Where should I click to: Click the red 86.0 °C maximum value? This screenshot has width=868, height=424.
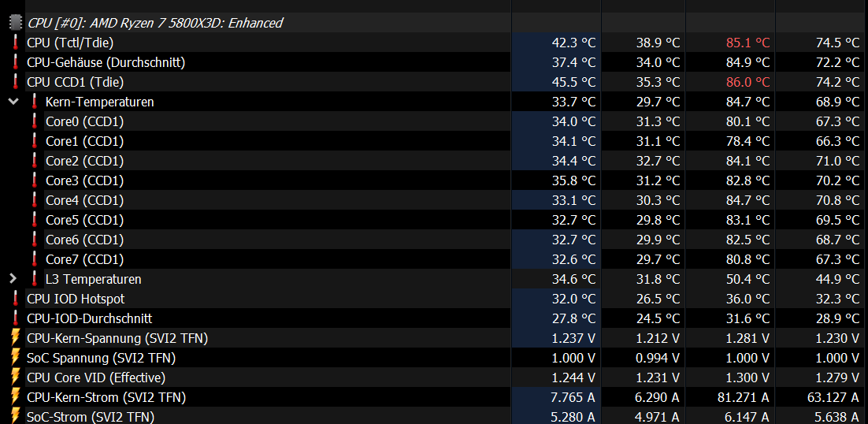click(747, 82)
